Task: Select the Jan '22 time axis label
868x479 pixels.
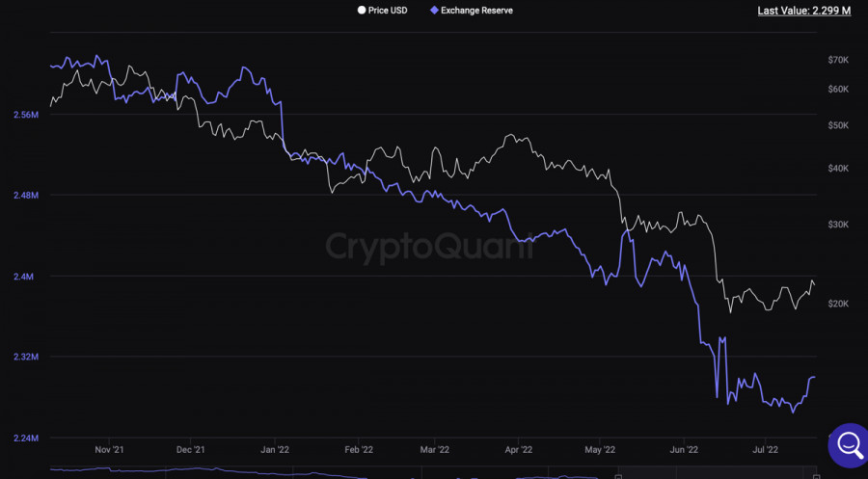Action: [275, 450]
